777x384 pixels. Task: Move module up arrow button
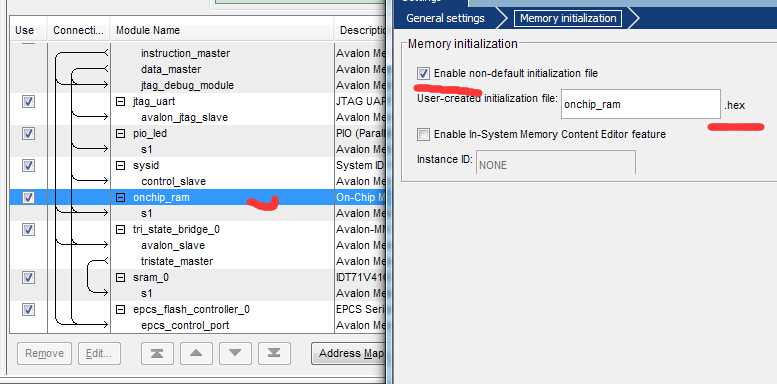[196, 353]
